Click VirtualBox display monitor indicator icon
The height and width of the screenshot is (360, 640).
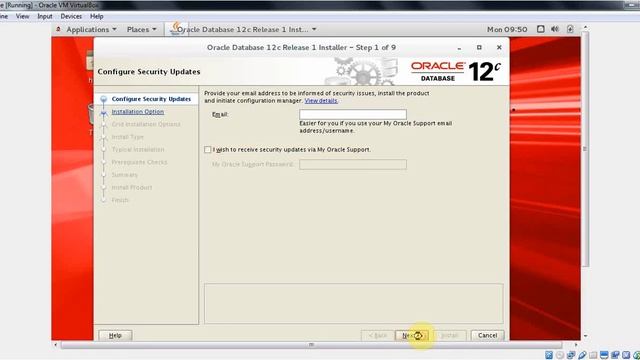click(x=604, y=355)
